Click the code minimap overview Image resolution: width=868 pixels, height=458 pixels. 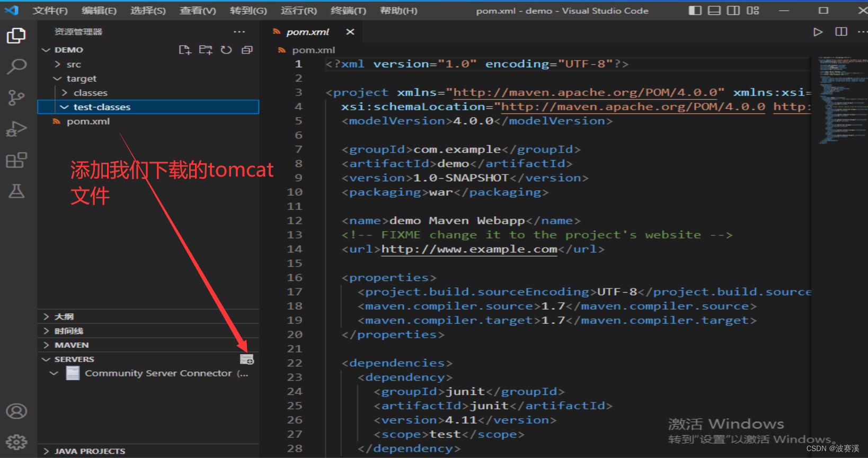843,101
